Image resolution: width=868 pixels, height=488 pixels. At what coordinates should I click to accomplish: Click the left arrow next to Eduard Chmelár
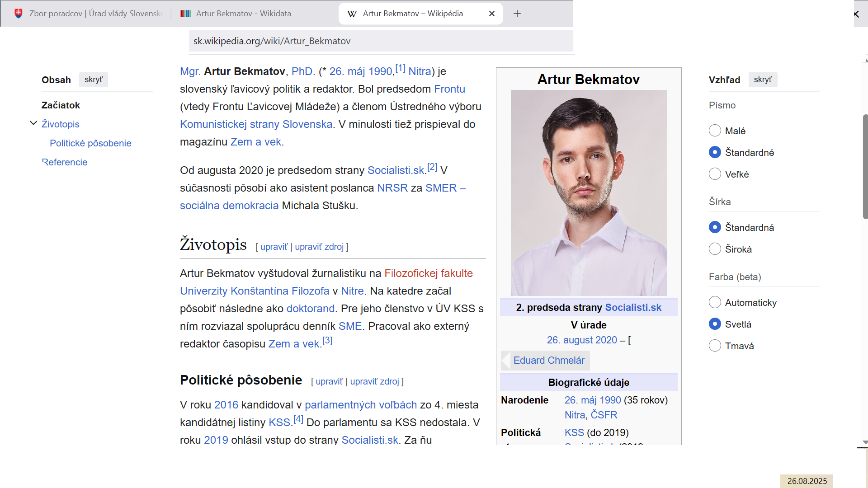tap(506, 361)
